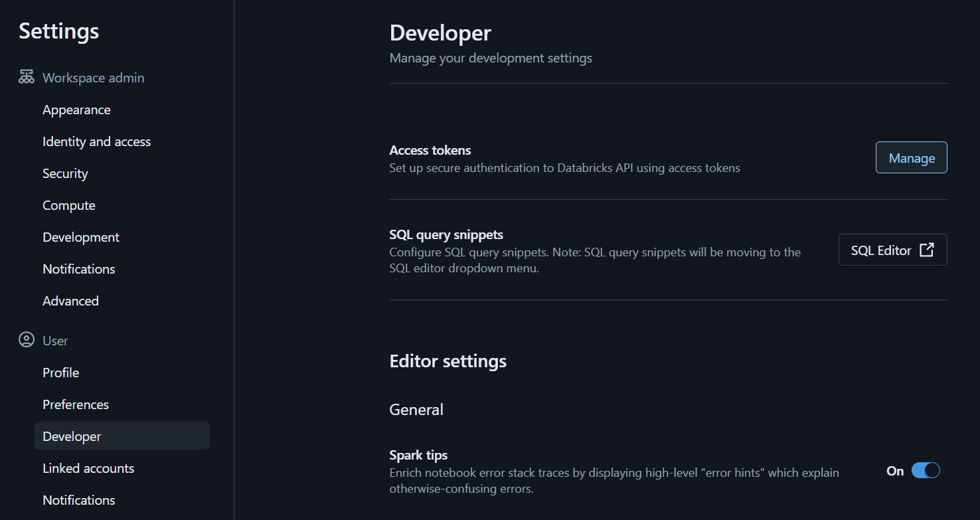The width and height of the screenshot is (980, 520).
Task: Open the user Notifications settings
Action: pos(78,500)
